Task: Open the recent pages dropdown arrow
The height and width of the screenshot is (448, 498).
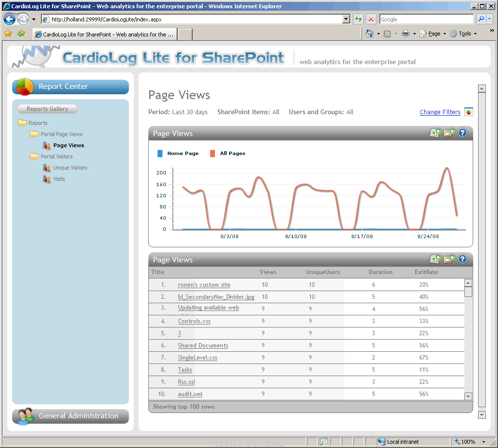Action: [34, 19]
